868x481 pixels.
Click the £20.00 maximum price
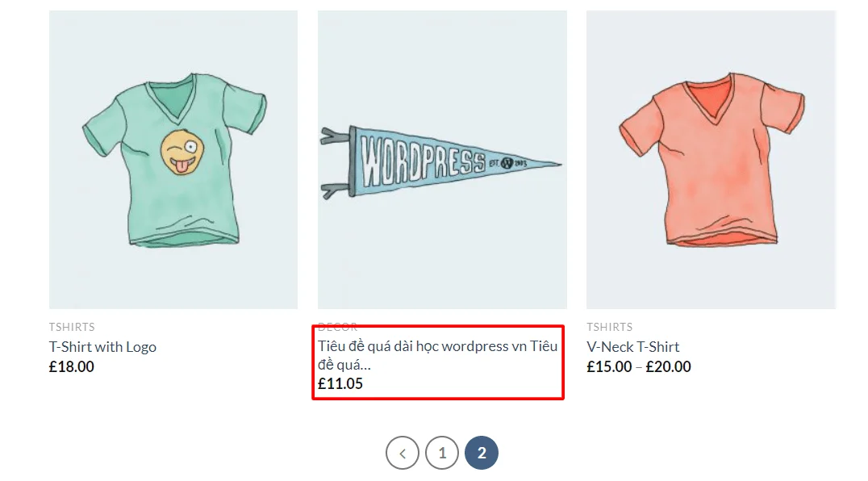coord(669,367)
